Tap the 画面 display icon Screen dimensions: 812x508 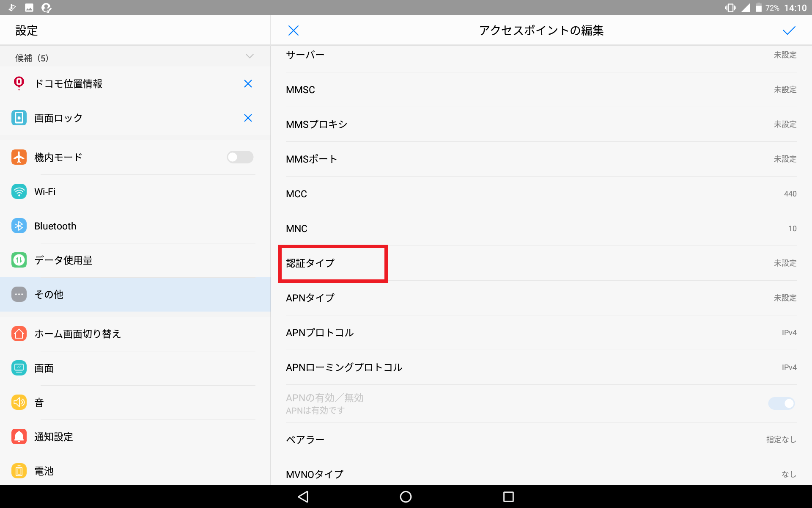pyautogui.click(x=19, y=368)
